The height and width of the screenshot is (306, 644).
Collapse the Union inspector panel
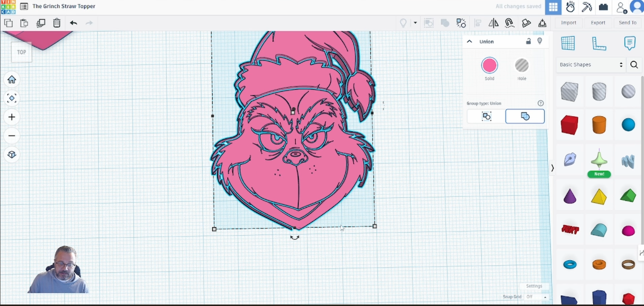click(470, 41)
